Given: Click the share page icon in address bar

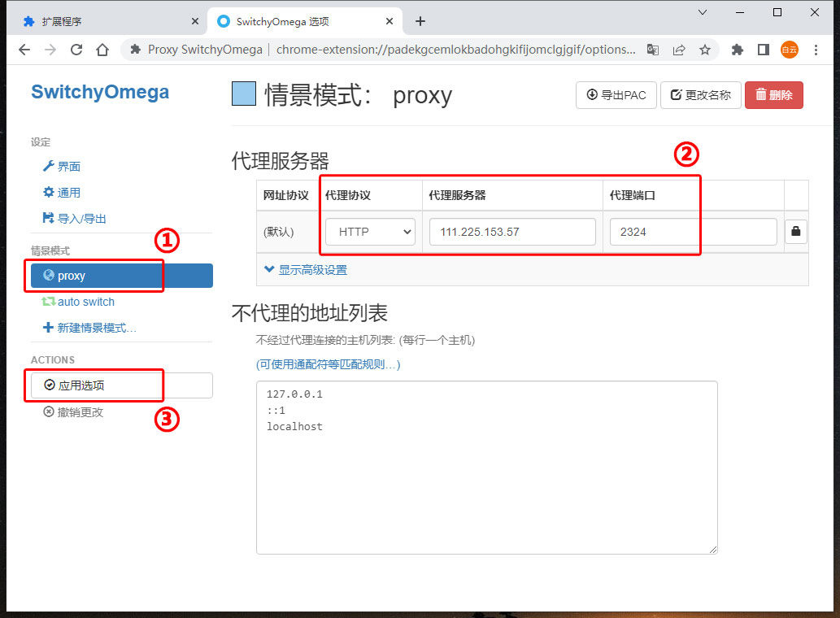Looking at the screenshot, I should point(679,50).
